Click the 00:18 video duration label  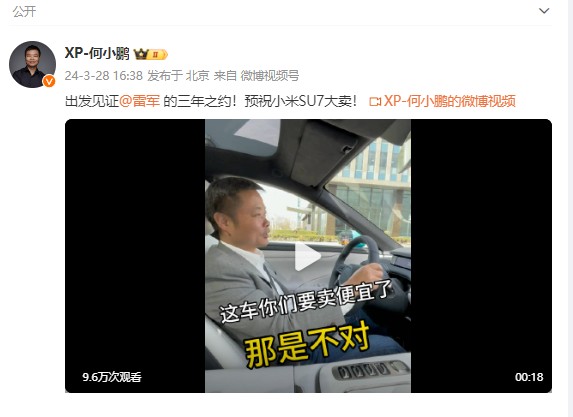coord(529,377)
